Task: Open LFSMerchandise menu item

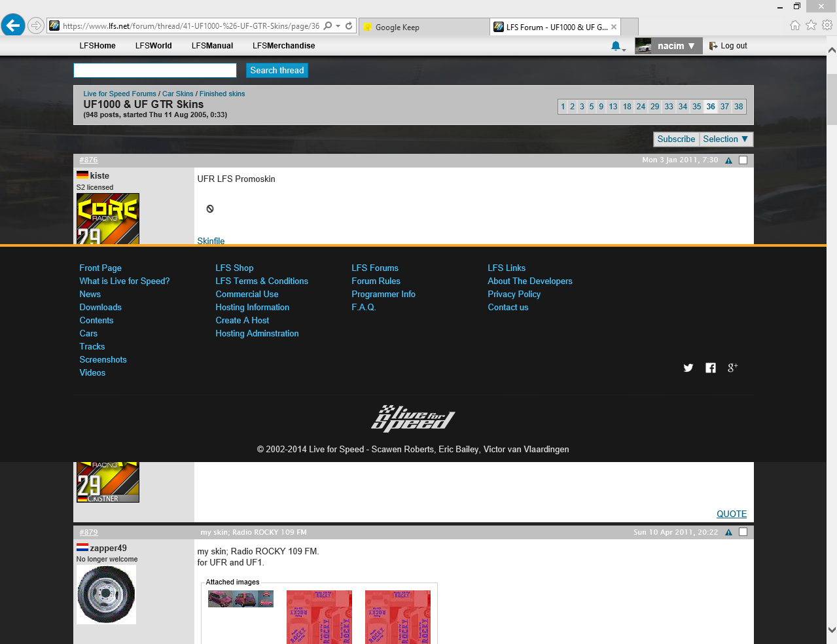Action: pyautogui.click(x=283, y=46)
